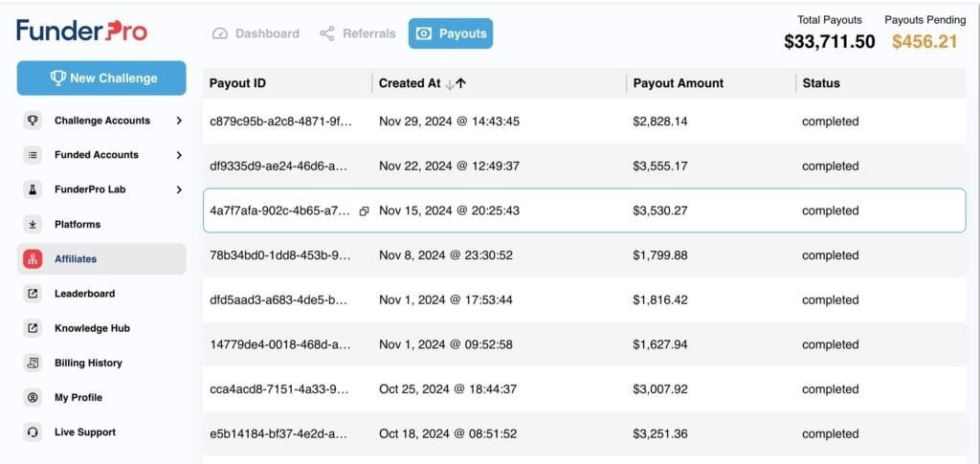This screenshot has height=464, width=980.
Task: Click date Nov 15, 2024 @ 20:25:43
Action: tap(449, 210)
